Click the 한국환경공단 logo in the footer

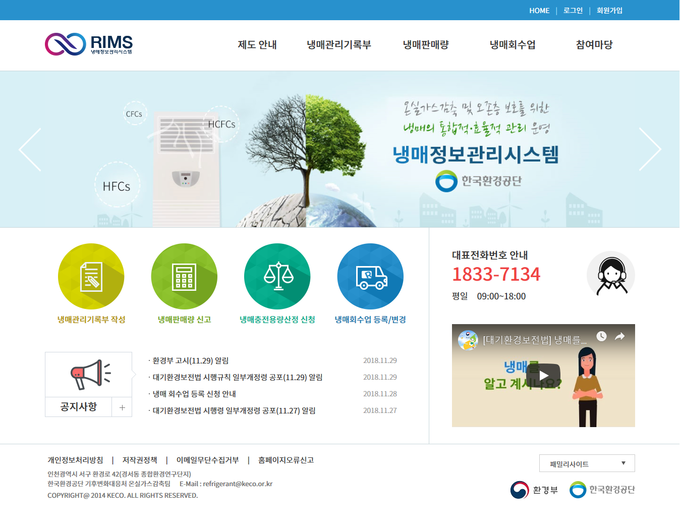point(602,490)
